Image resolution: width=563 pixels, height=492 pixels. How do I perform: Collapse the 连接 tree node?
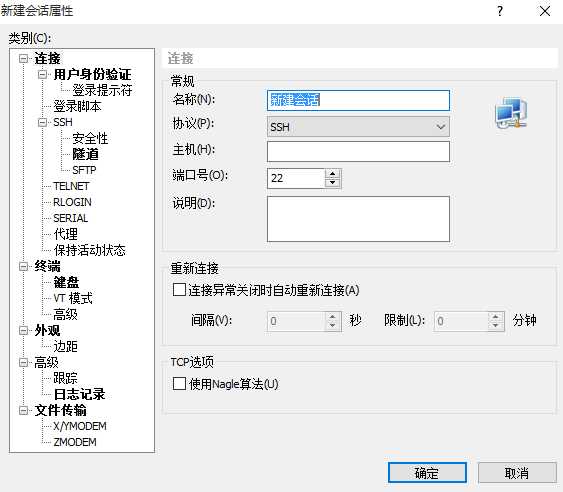point(23,59)
